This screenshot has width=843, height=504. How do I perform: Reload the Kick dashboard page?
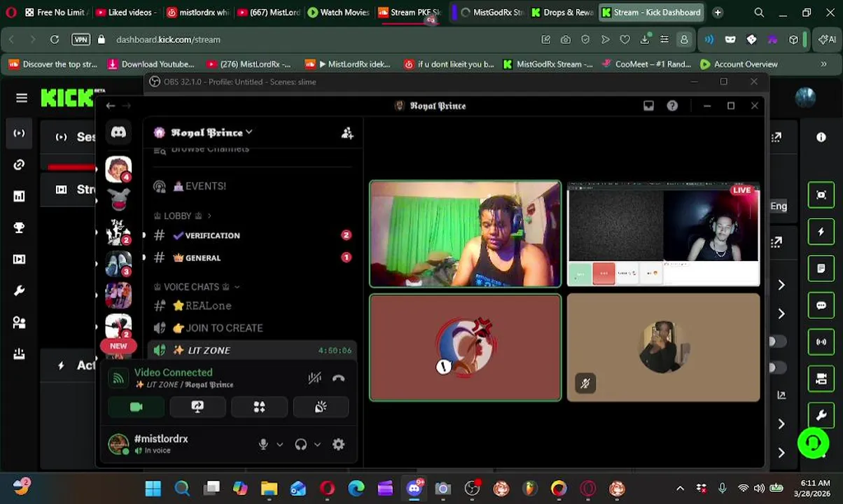[x=55, y=40]
